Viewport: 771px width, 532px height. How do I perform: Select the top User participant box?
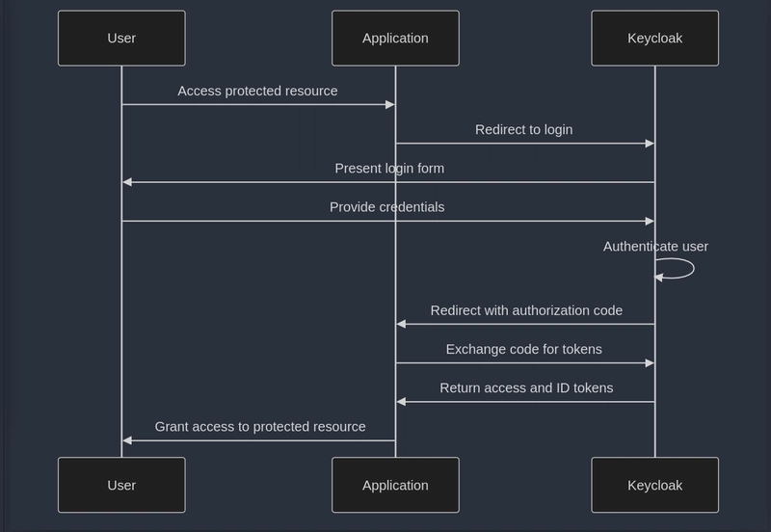pyautogui.click(x=121, y=39)
